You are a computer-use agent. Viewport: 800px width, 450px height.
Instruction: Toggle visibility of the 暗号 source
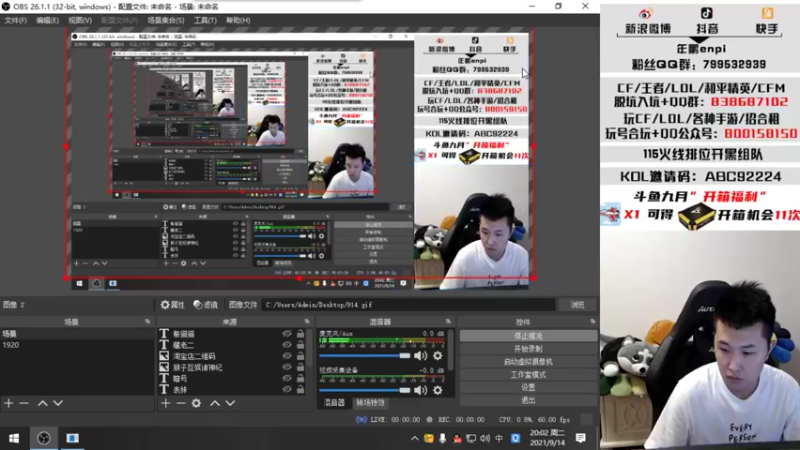pyautogui.click(x=287, y=379)
